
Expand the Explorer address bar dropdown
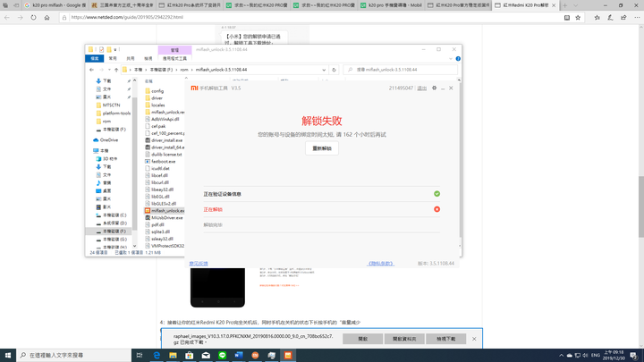click(324, 70)
